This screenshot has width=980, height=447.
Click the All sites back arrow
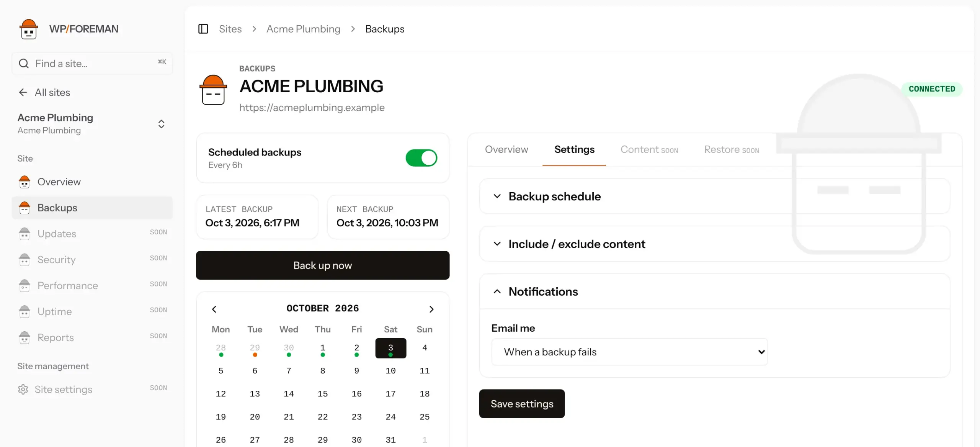23,92
